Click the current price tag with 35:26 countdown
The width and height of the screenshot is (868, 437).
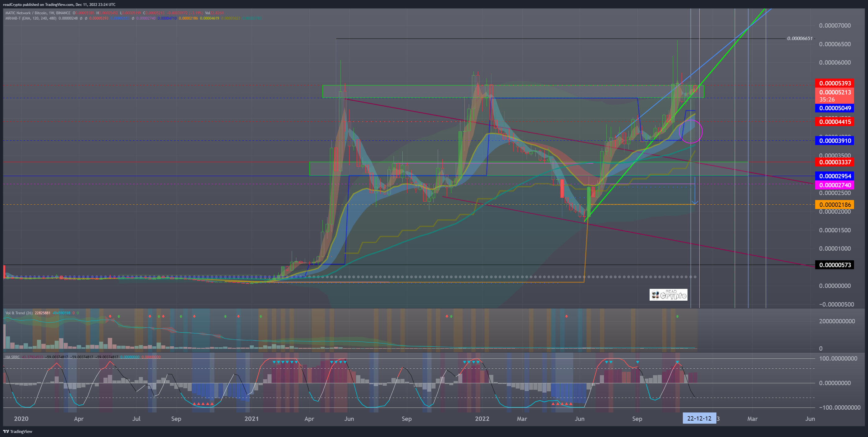point(835,96)
